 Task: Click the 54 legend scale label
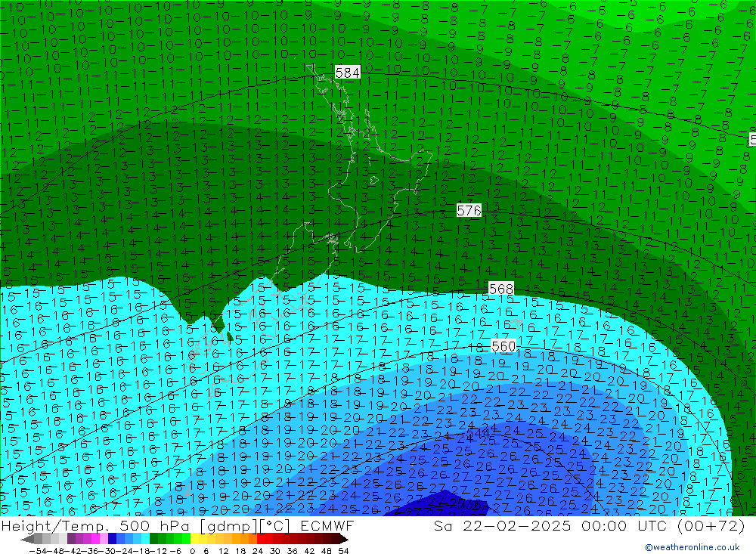343,551
